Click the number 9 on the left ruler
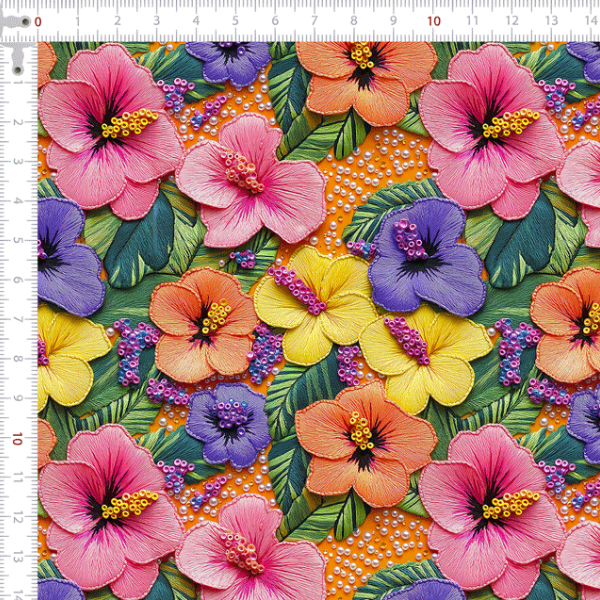 [x=17, y=398]
